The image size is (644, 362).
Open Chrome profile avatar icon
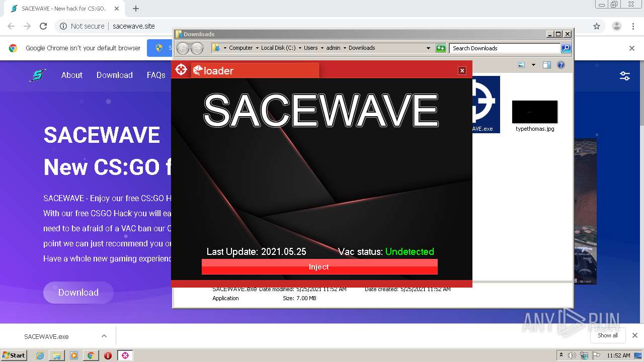616,26
